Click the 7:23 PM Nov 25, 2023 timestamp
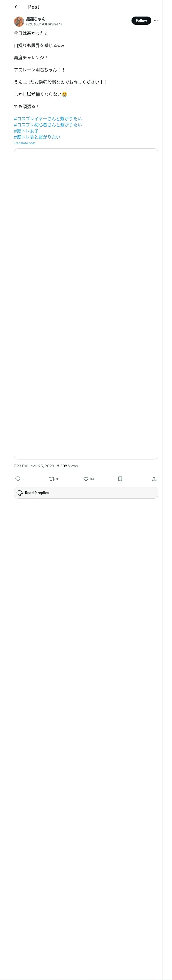 34,466
